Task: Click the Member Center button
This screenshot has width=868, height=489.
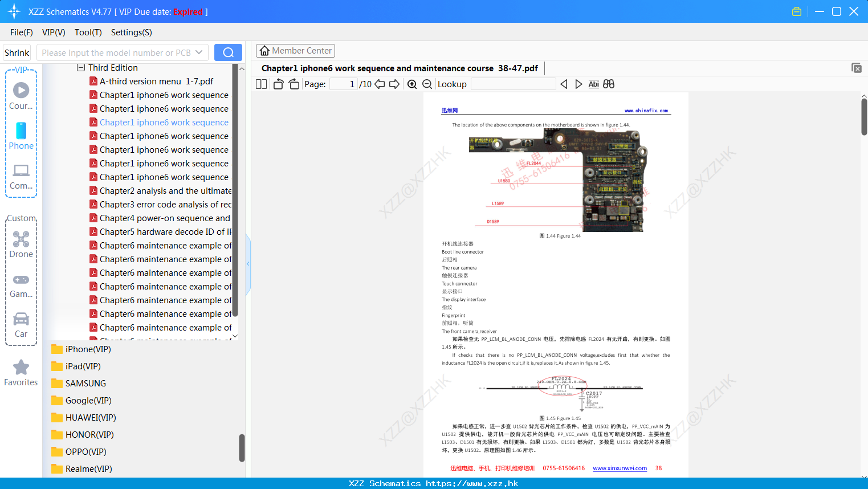Action: (x=295, y=51)
